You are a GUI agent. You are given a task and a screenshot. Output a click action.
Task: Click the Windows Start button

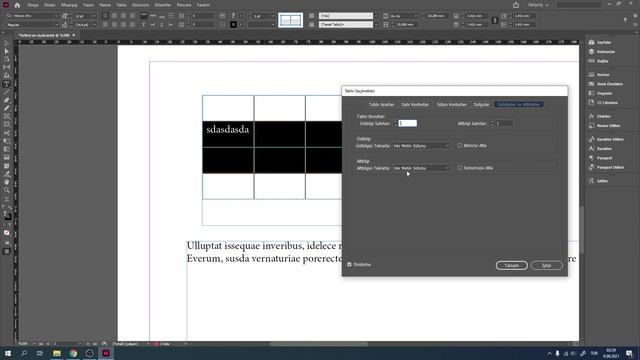click(7, 353)
